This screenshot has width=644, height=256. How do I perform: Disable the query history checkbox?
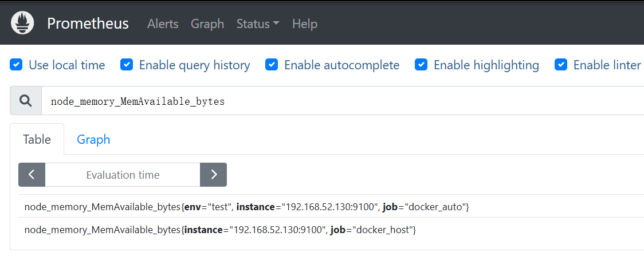(x=127, y=65)
